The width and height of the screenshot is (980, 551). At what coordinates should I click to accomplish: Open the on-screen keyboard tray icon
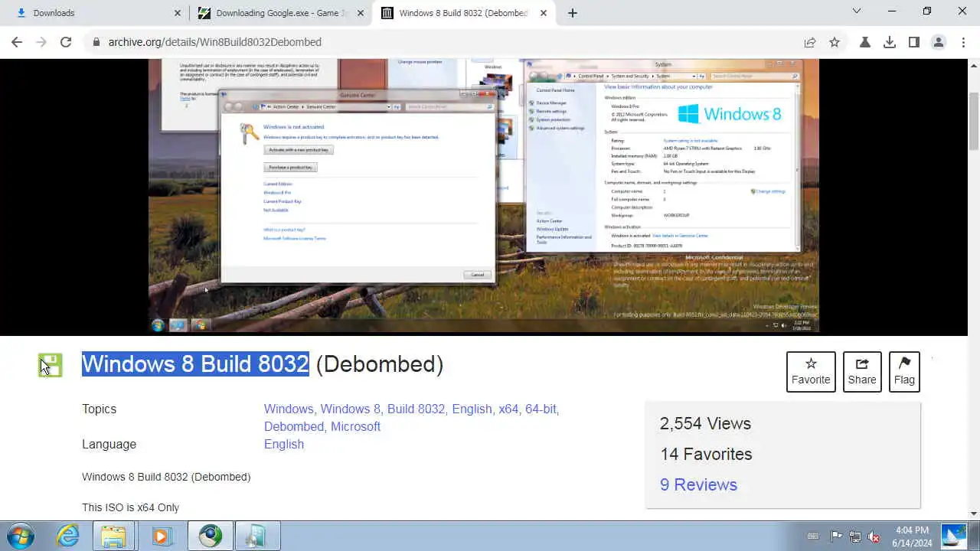pos(813,536)
